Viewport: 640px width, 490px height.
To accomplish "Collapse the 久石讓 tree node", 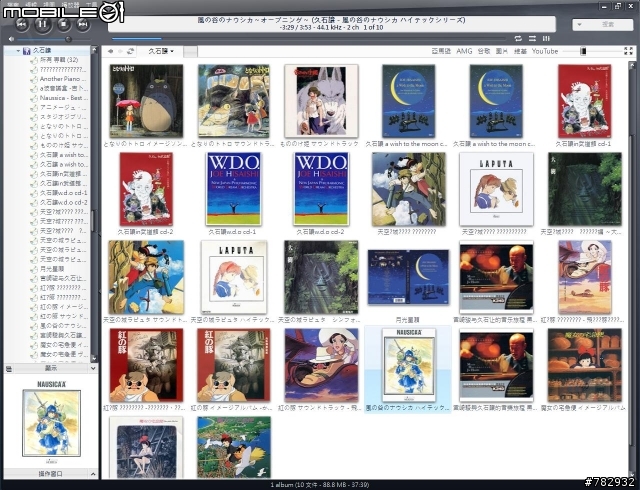I will click(x=18, y=51).
